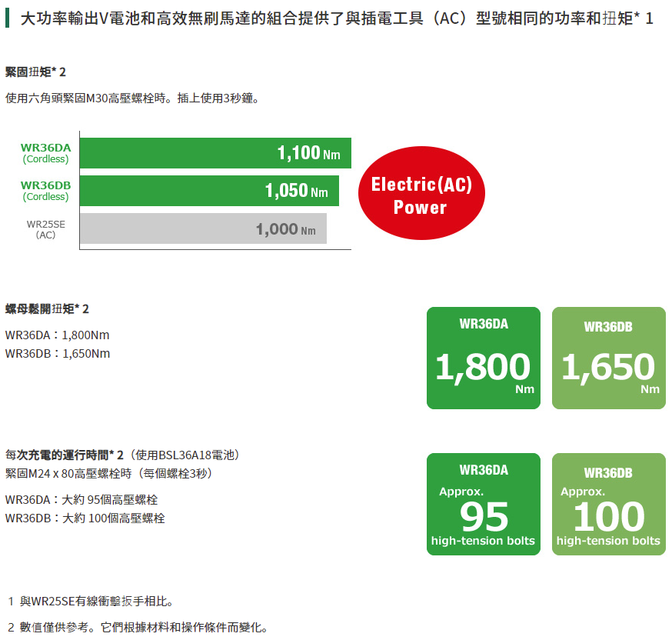The width and height of the screenshot is (672, 640).
Task: Click the light green WR36DB 1,650 Nm badge
Action: tap(608, 358)
